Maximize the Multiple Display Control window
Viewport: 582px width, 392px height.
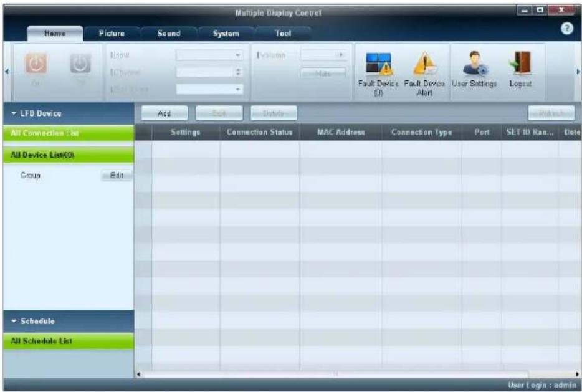(540, 10)
